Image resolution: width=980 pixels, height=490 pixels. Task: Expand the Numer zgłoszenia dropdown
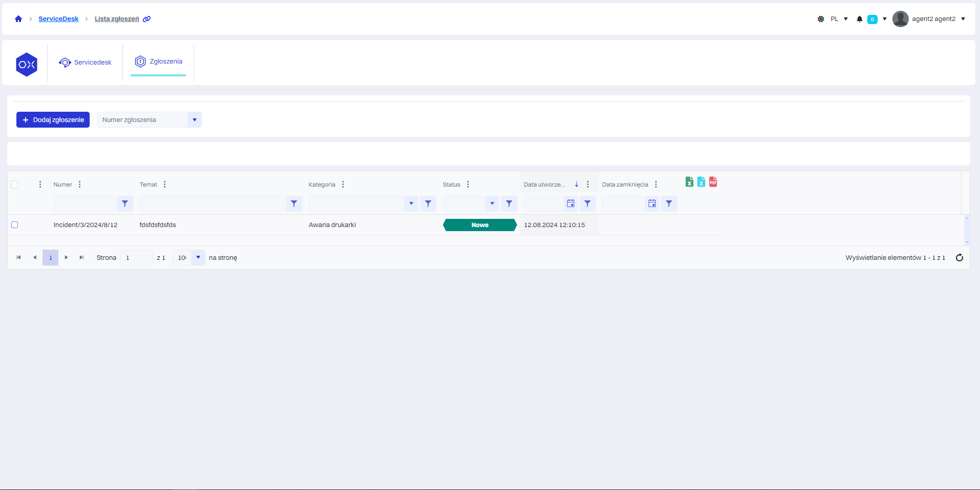coord(195,120)
